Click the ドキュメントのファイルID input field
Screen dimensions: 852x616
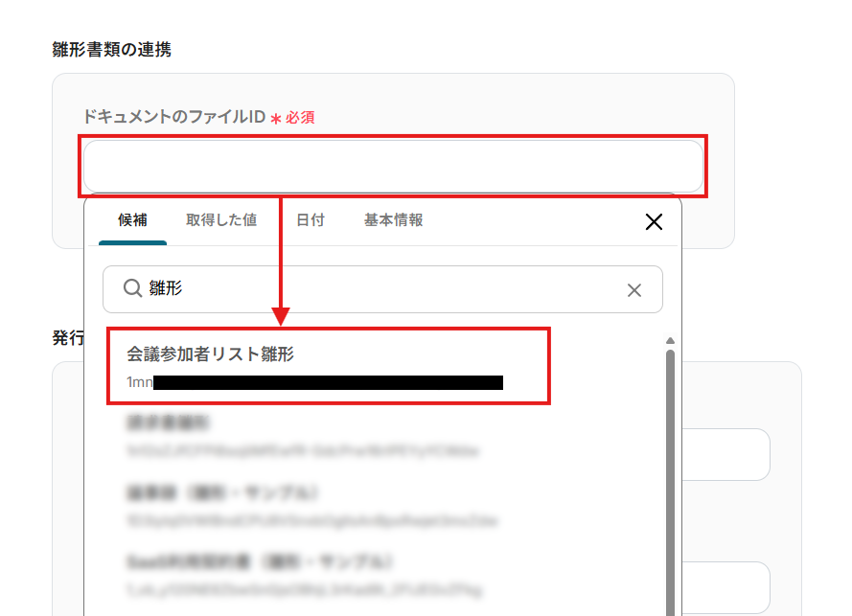tap(393, 167)
